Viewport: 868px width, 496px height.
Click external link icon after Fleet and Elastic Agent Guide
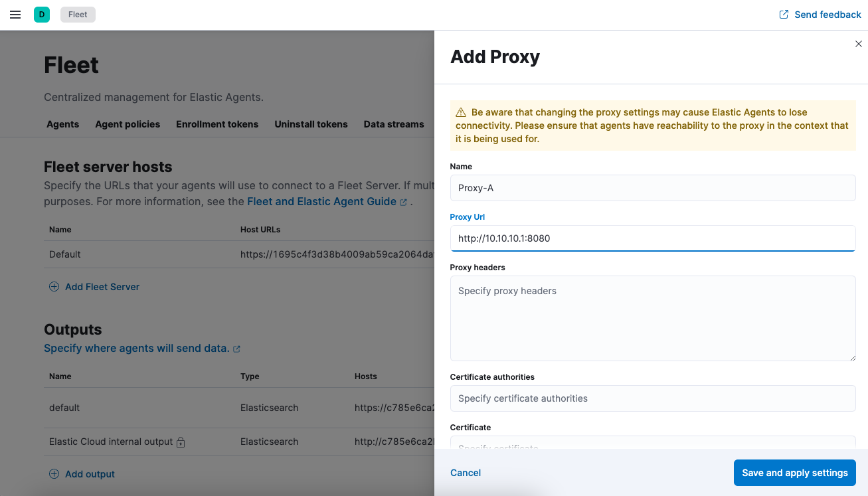(403, 201)
